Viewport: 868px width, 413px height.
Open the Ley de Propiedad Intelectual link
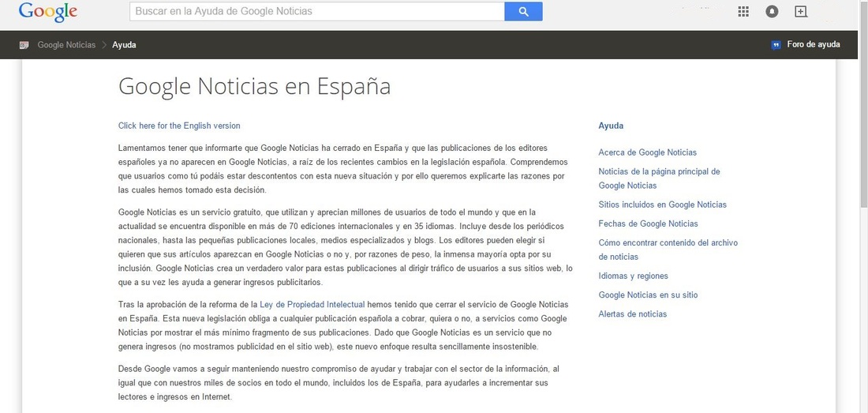pyautogui.click(x=312, y=305)
